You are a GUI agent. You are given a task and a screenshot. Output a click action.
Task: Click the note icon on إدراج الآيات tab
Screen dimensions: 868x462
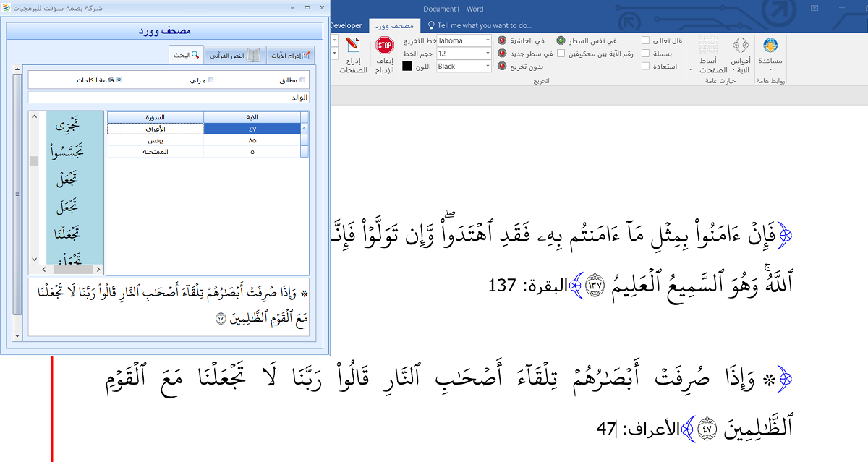coord(307,56)
